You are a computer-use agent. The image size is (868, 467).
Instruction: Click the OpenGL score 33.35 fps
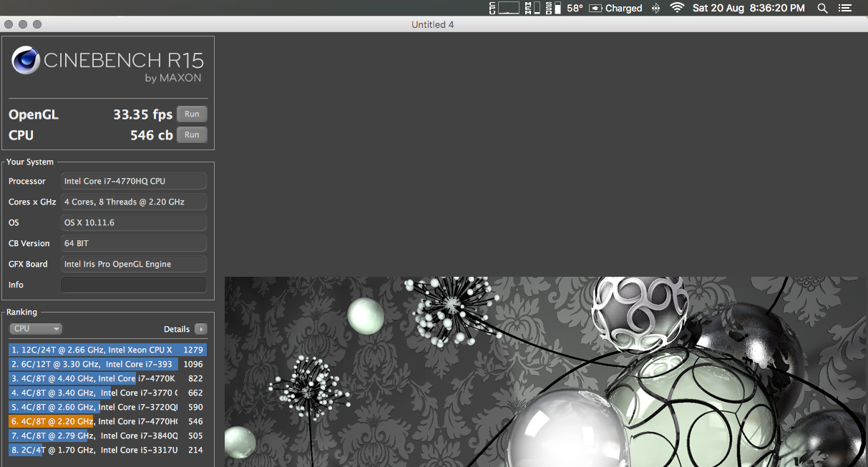(x=143, y=114)
